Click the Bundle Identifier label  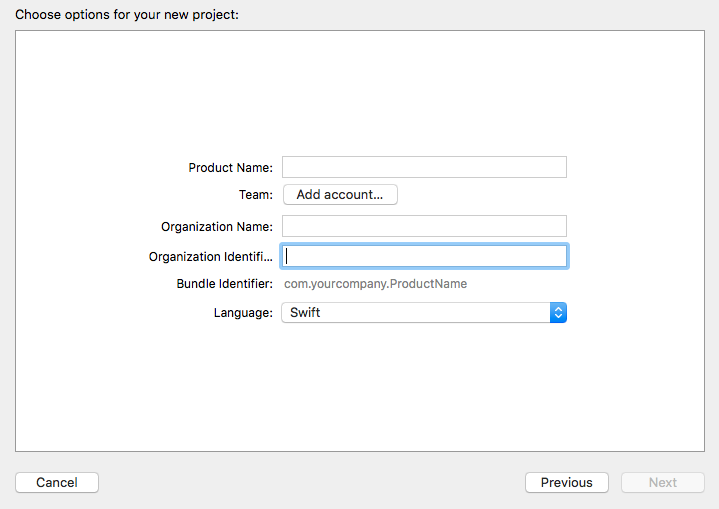pyautogui.click(x=225, y=284)
